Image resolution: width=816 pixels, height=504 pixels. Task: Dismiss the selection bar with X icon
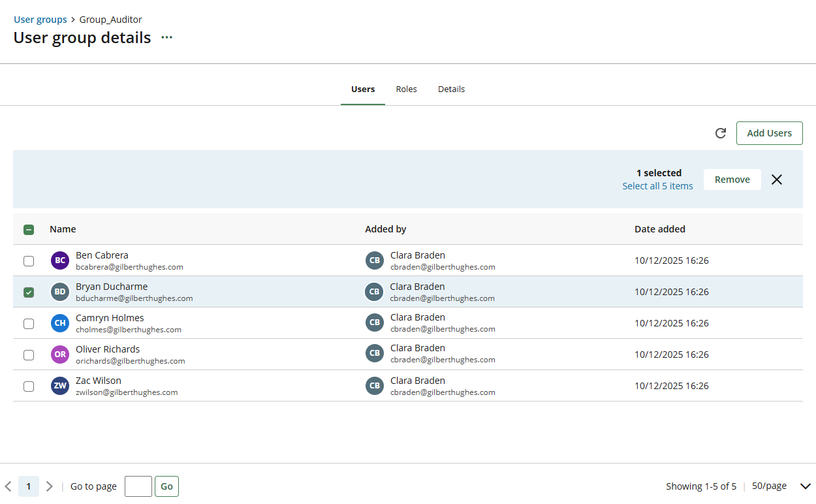tap(776, 180)
